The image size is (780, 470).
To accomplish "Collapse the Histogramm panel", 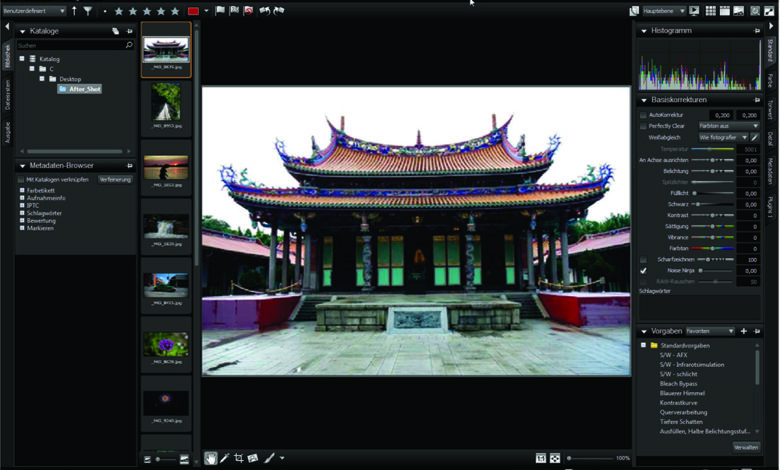I will [644, 31].
